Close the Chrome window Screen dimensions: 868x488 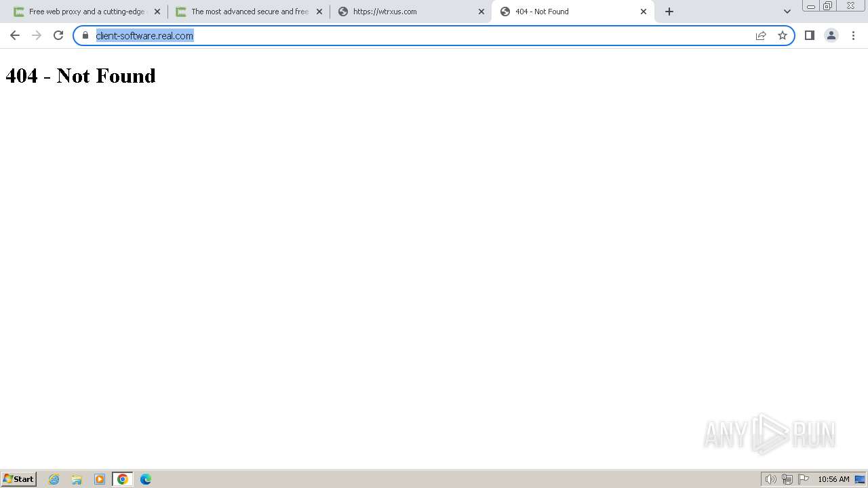pyautogui.click(x=850, y=6)
